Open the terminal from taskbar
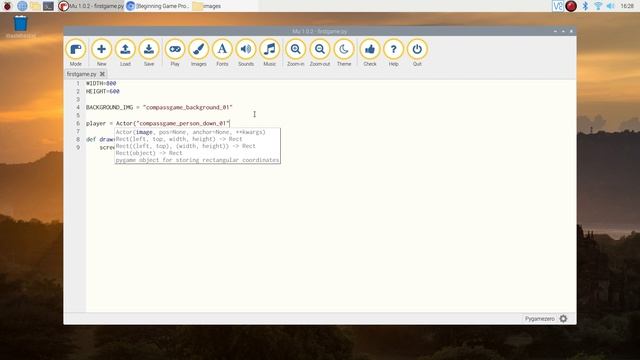 click(x=48, y=6)
